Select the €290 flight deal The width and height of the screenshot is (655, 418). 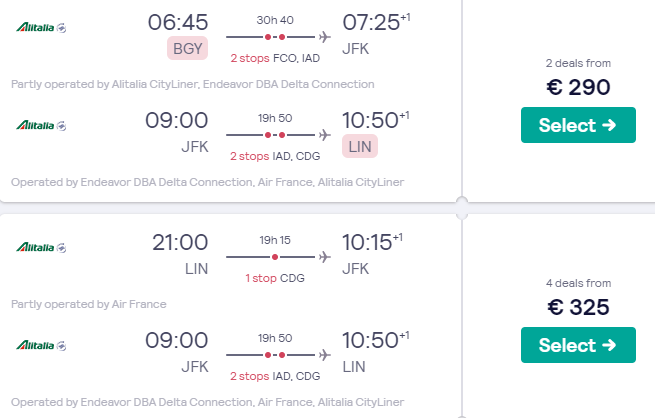click(x=578, y=125)
